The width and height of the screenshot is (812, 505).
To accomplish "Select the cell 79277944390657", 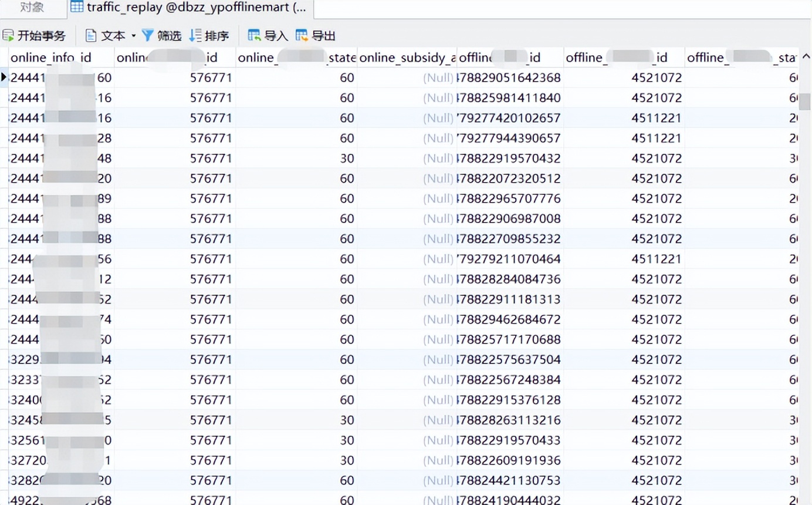I will (510, 138).
